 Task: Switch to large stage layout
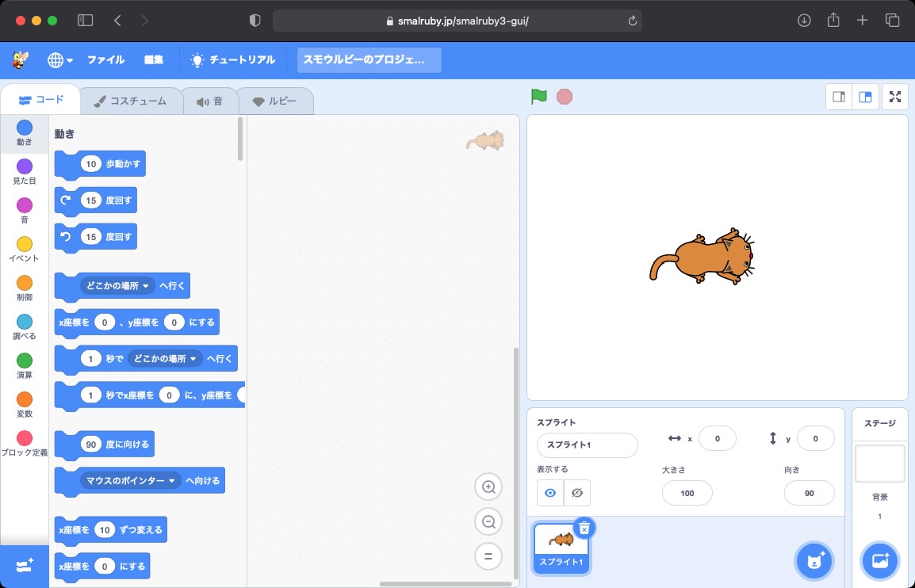866,97
